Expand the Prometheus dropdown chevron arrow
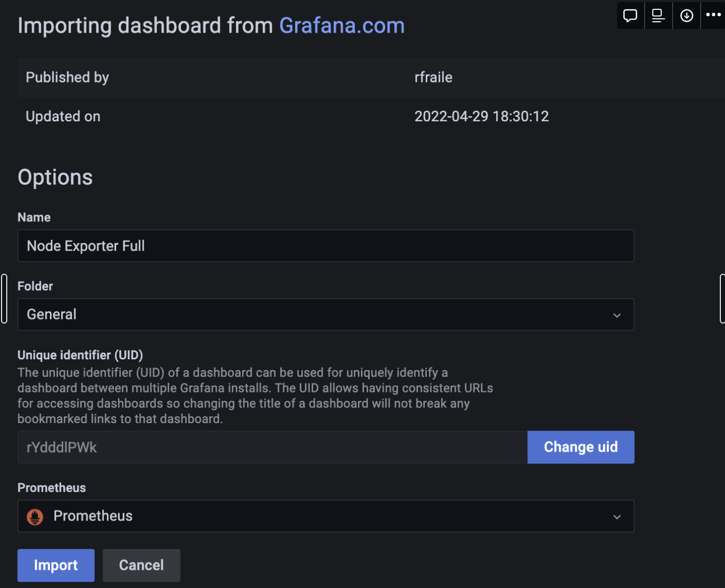The height and width of the screenshot is (588, 725). click(617, 517)
